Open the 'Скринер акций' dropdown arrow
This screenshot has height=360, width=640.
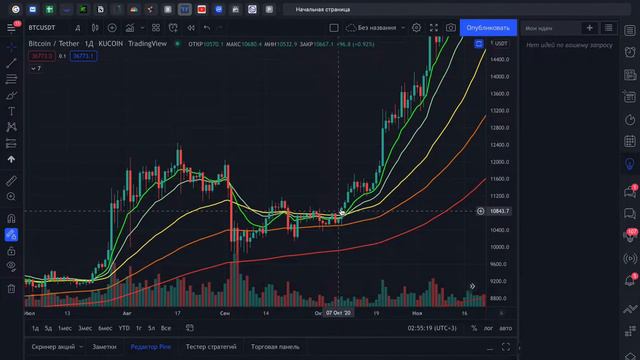point(81,347)
